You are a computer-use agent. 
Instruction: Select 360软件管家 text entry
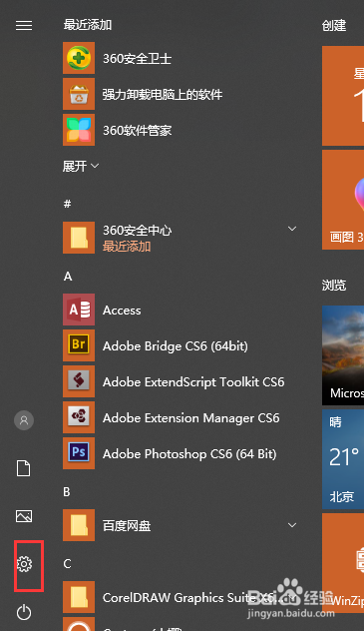137,131
